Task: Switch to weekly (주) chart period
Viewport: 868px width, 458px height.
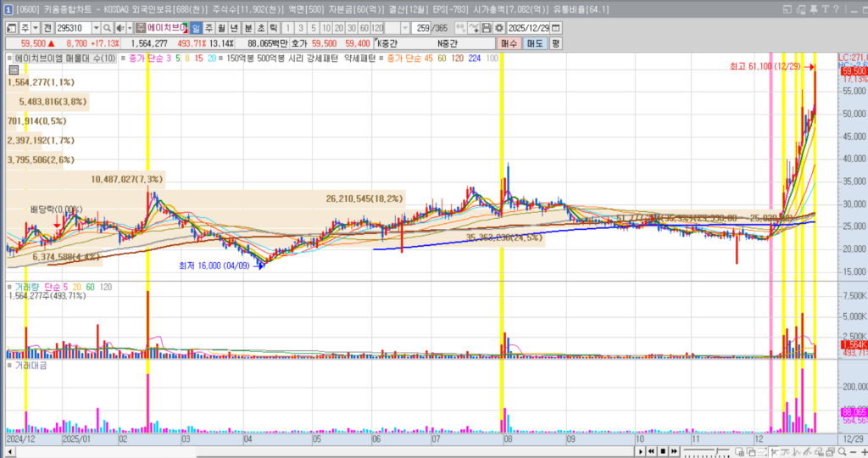Action: [209, 28]
